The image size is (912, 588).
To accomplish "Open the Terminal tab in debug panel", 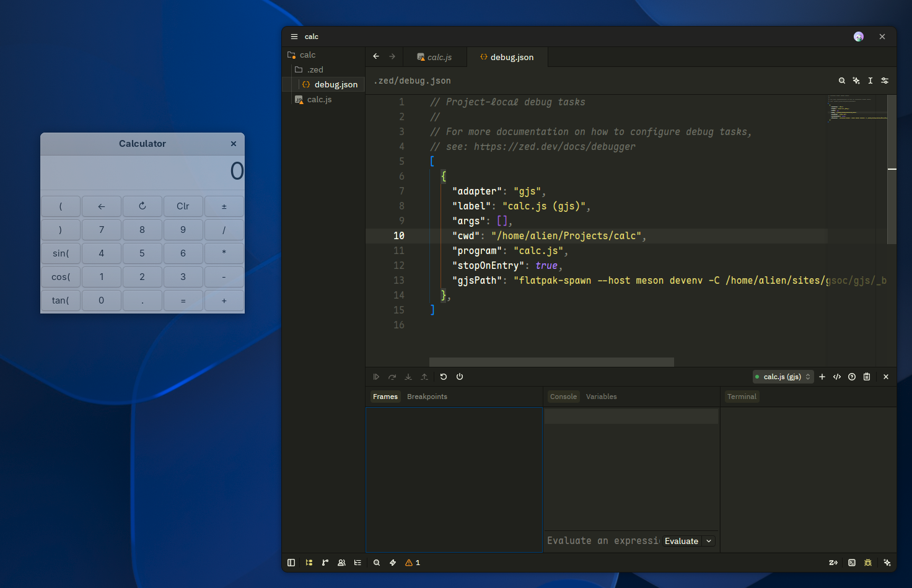I will [x=742, y=397].
